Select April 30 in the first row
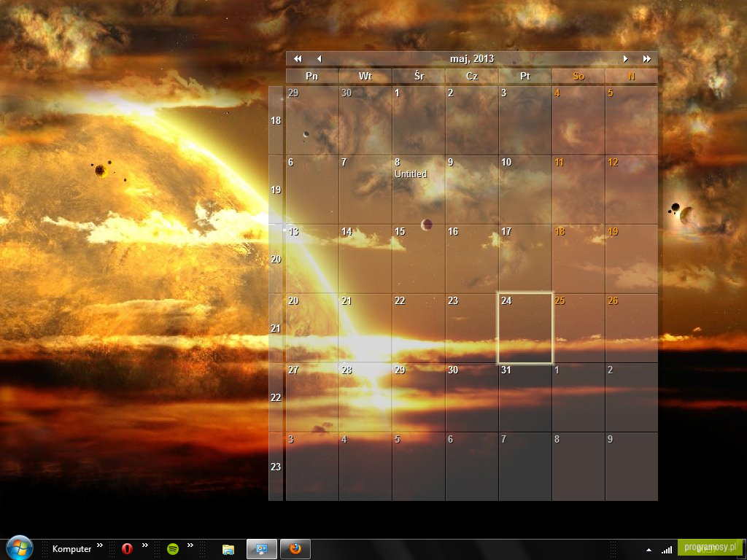The image size is (747, 560). point(365,120)
